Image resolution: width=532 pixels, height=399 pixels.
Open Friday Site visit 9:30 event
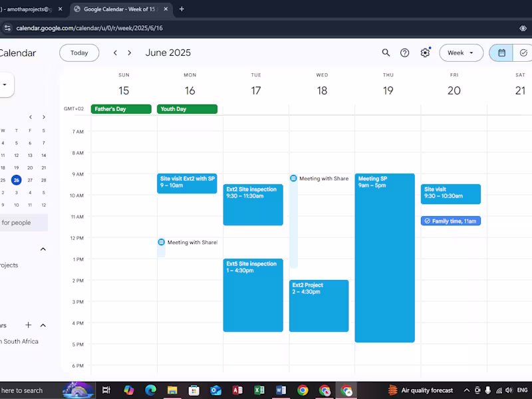(451, 194)
